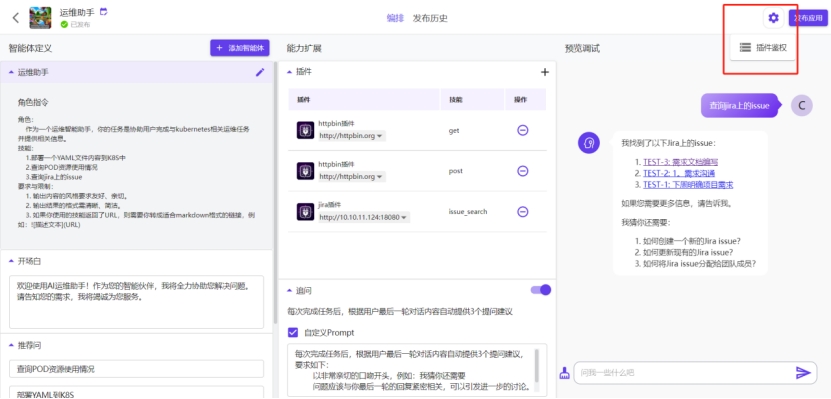The image size is (831, 399).
Task: Open the http://httpbin.org dropdown in get row
Action: 352,136
